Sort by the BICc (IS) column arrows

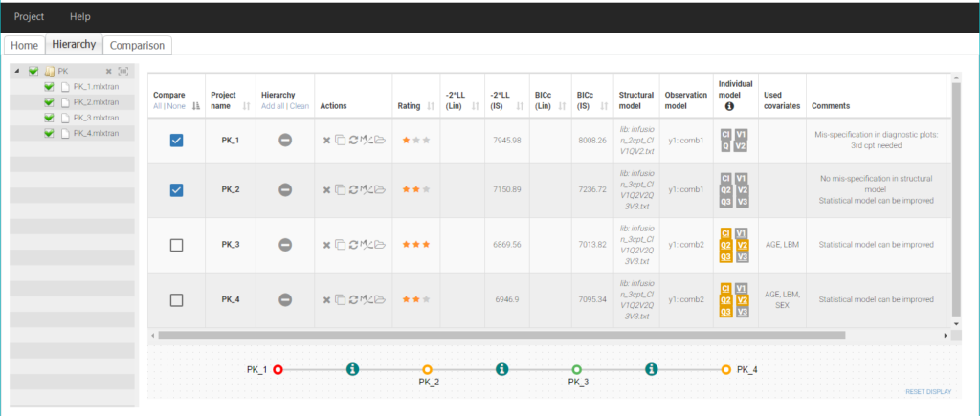pos(602,106)
